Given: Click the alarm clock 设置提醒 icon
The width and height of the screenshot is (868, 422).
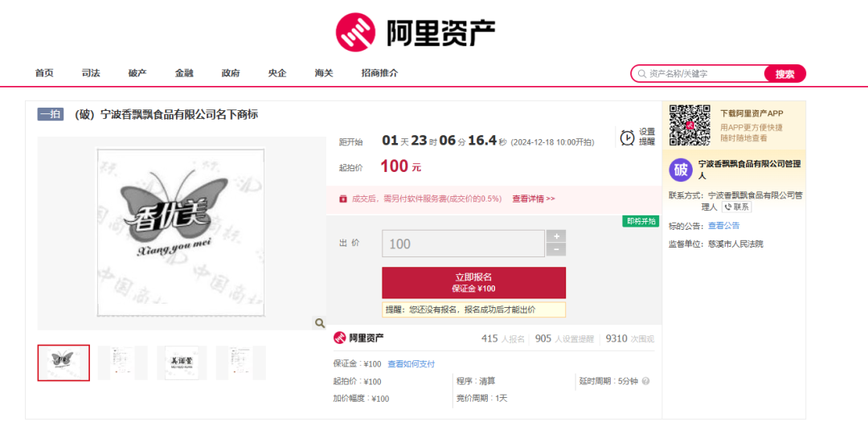Looking at the screenshot, I should coord(627,137).
